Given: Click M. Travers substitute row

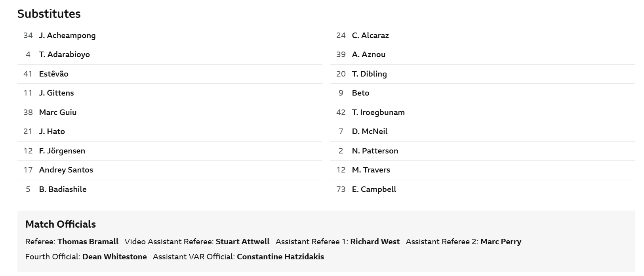Looking at the screenshot, I should coord(371,170).
